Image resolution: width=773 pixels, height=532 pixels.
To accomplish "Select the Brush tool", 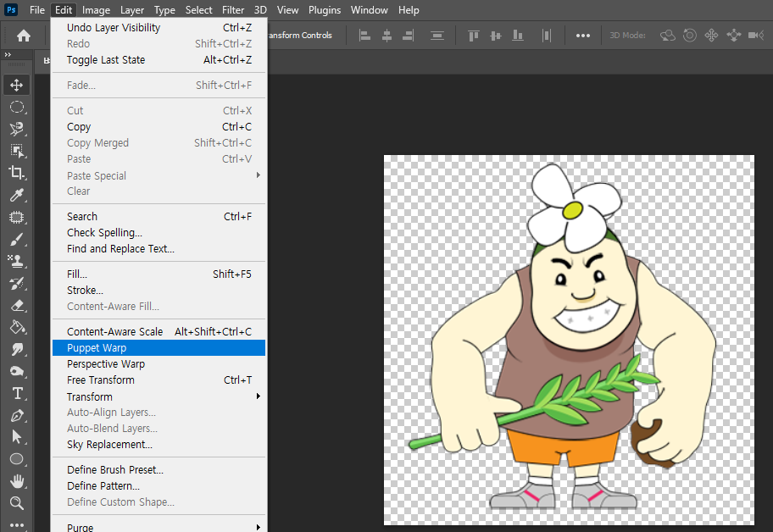I will 17,240.
